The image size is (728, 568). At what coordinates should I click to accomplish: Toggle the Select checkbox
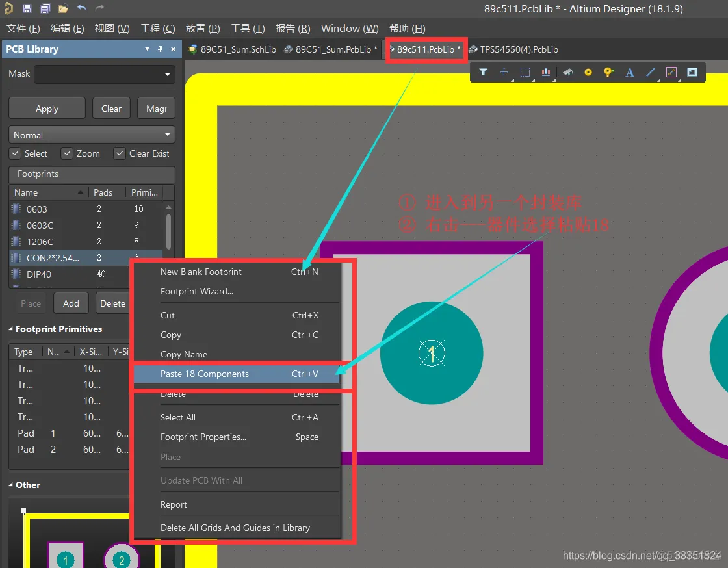[x=16, y=153]
